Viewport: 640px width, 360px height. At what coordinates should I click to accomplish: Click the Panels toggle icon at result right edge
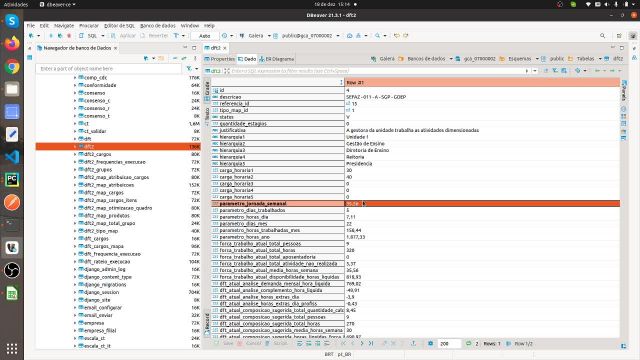click(624, 90)
